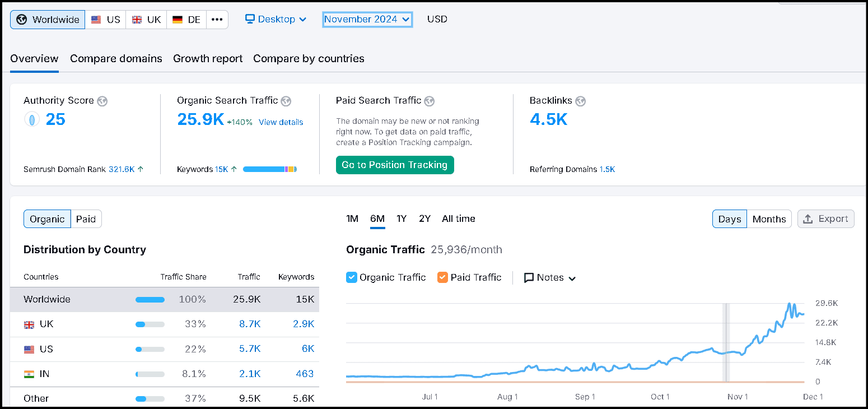Viewport: 868px width, 409px height.
Task: Expand the Notes dropdown chevron
Action: 572,278
